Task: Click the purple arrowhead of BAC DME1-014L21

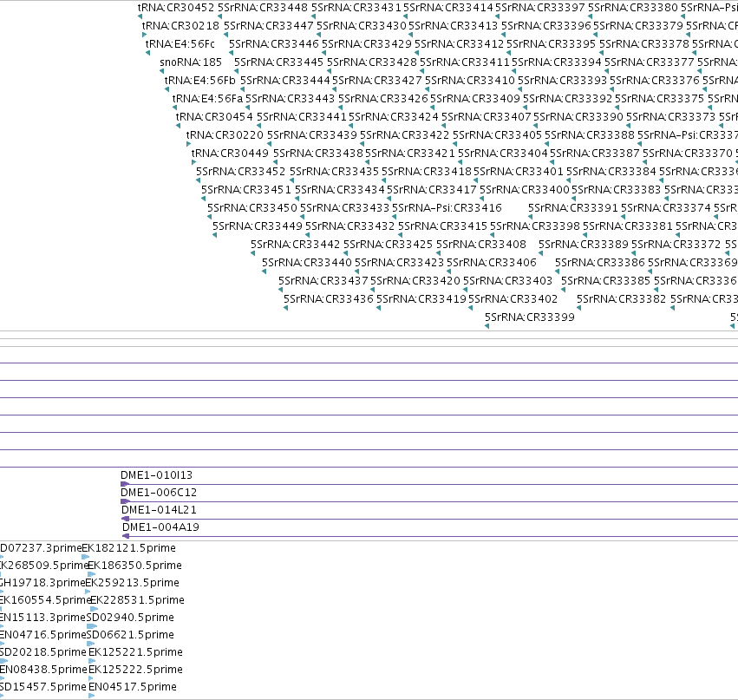Action: [x=125, y=519]
